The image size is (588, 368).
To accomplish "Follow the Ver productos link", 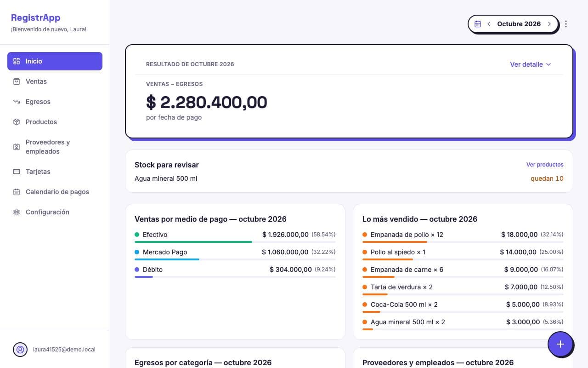I will point(545,165).
